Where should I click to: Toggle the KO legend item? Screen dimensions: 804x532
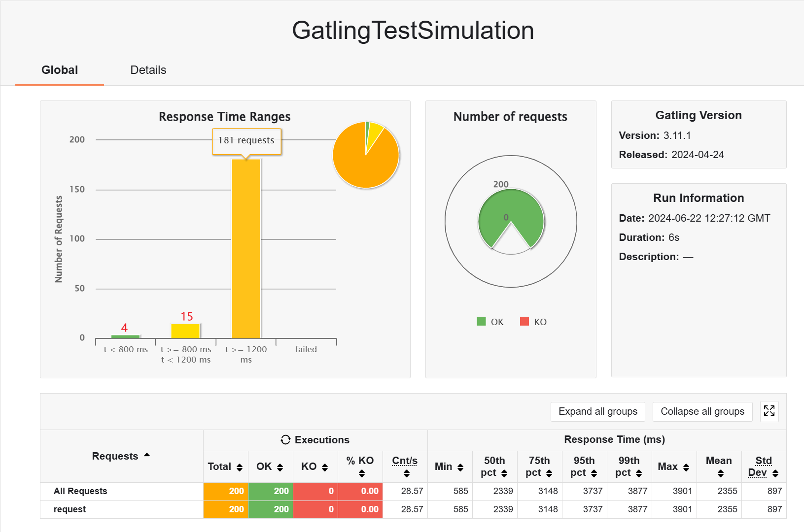coord(533,322)
